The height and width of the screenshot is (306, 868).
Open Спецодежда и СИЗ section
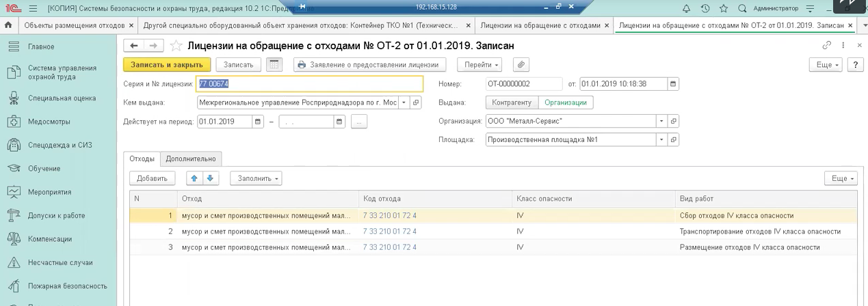click(x=60, y=145)
